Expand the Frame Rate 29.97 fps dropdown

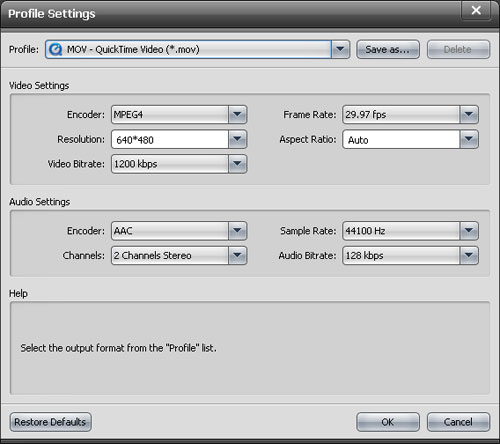(x=469, y=114)
